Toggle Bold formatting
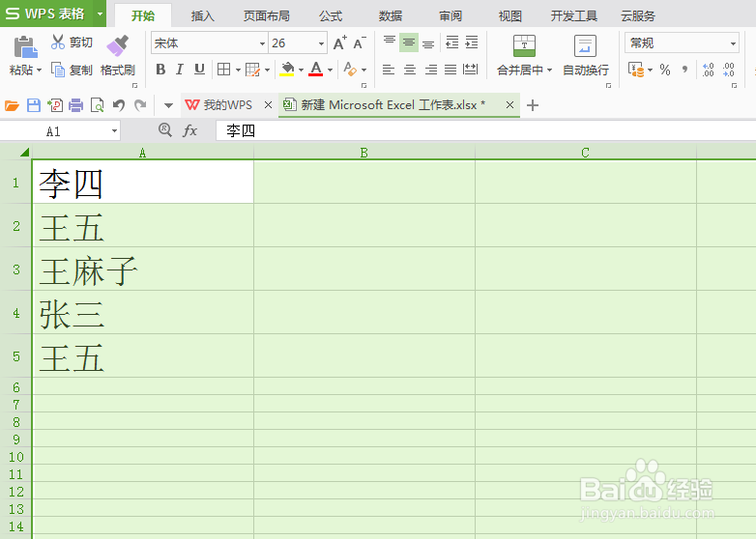 coord(160,70)
